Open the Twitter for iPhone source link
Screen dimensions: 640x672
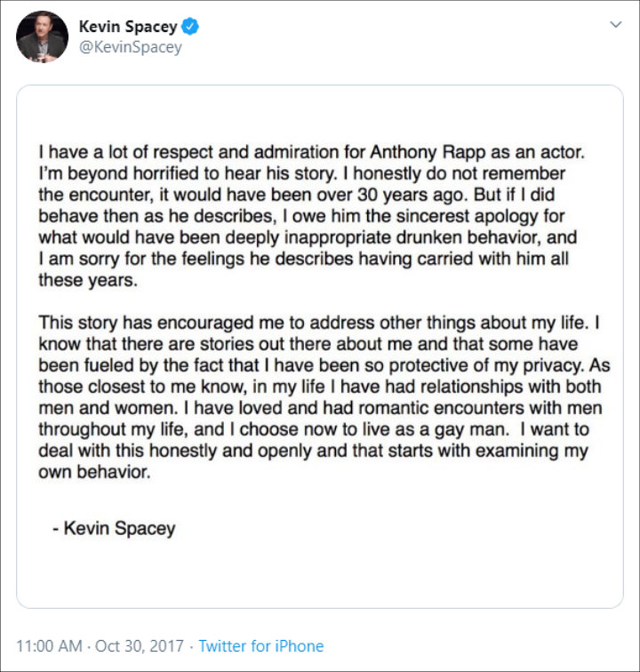point(260,646)
